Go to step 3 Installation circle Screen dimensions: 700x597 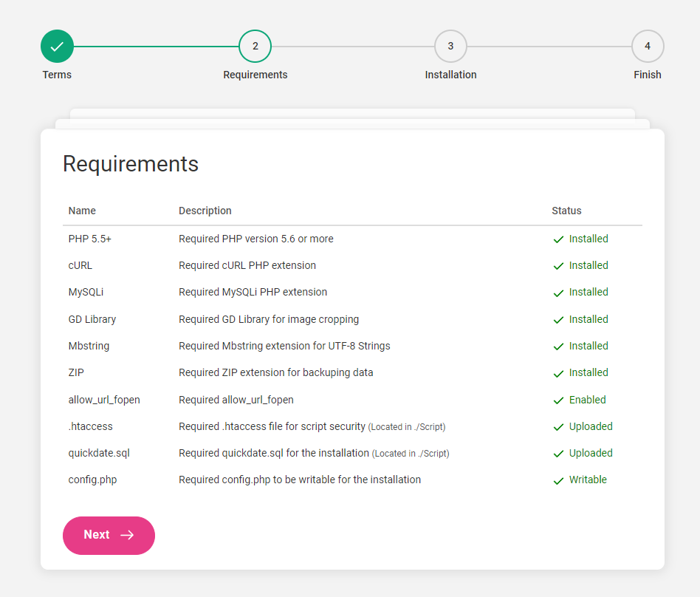click(x=450, y=47)
